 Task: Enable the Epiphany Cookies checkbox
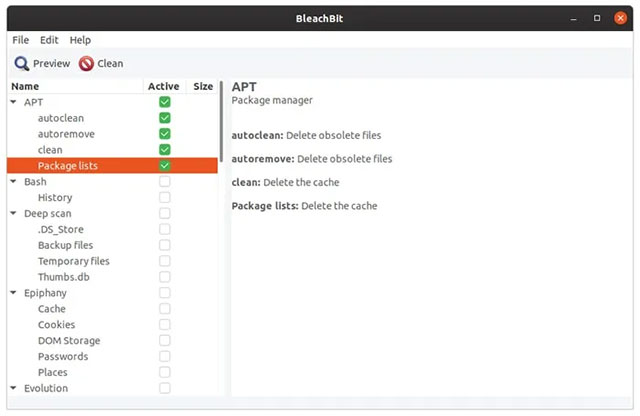click(x=164, y=325)
